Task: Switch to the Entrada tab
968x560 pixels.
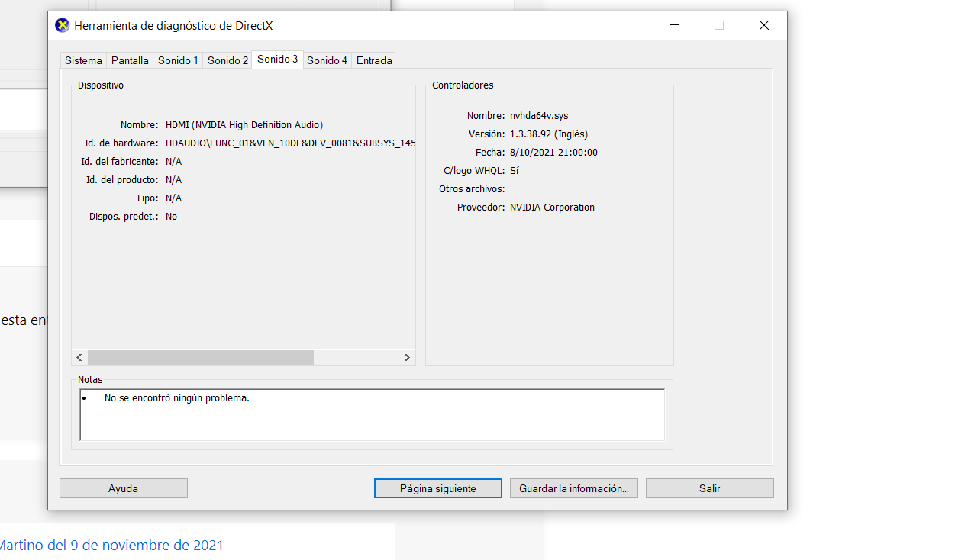Action: (x=374, y=60)
